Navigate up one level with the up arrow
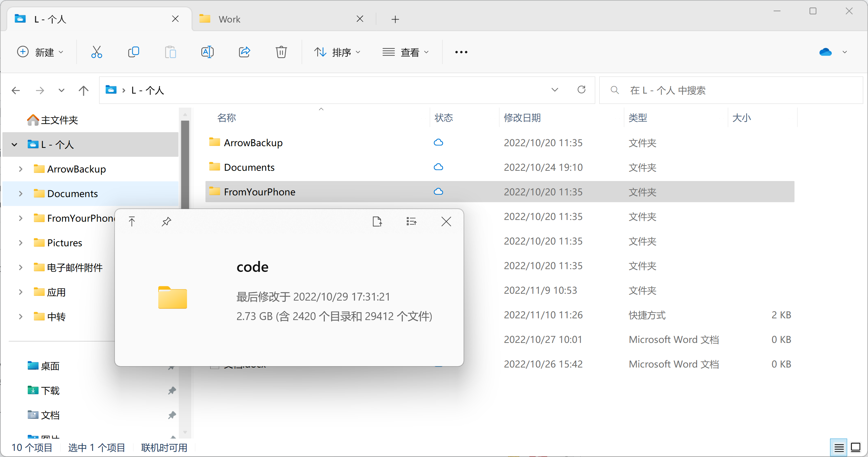Viewport: 868px width, 457px height. click(x=83, y=90)
